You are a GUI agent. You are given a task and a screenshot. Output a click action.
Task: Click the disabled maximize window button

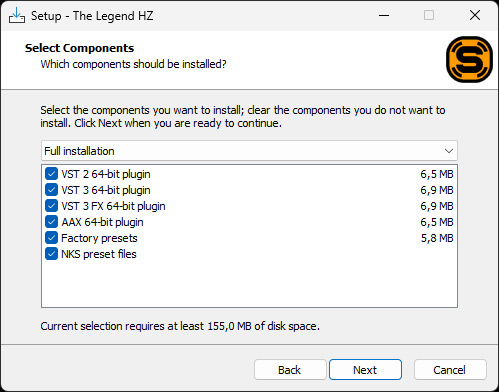(429, 15)
